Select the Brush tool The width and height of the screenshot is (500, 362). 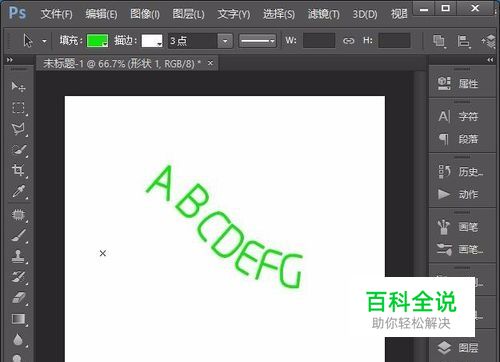click(19, 235)
